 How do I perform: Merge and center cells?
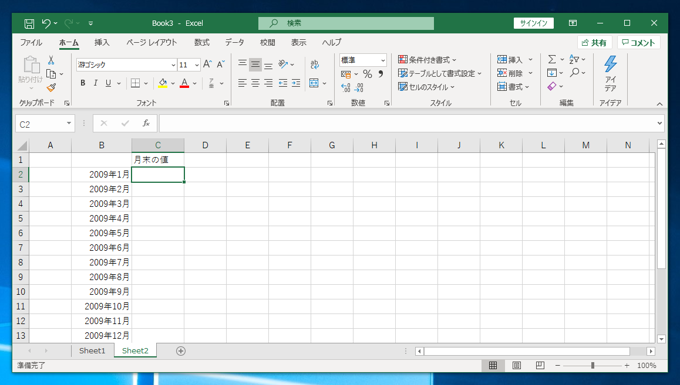(314, 83)
